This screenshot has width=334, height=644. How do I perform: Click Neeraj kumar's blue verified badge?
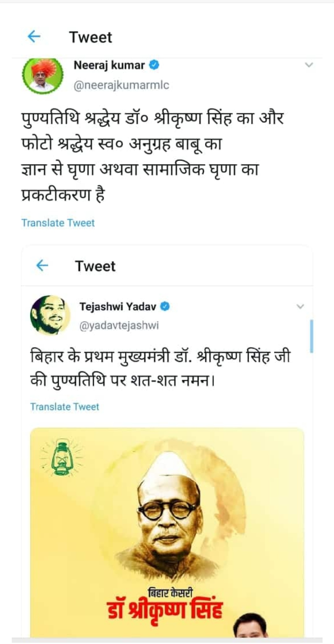154,65
